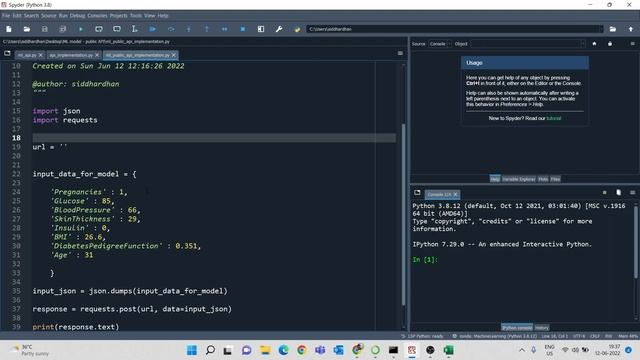Screen dimensions: 640x360
Task: Open the Edit menu
Action: (17, 16)
